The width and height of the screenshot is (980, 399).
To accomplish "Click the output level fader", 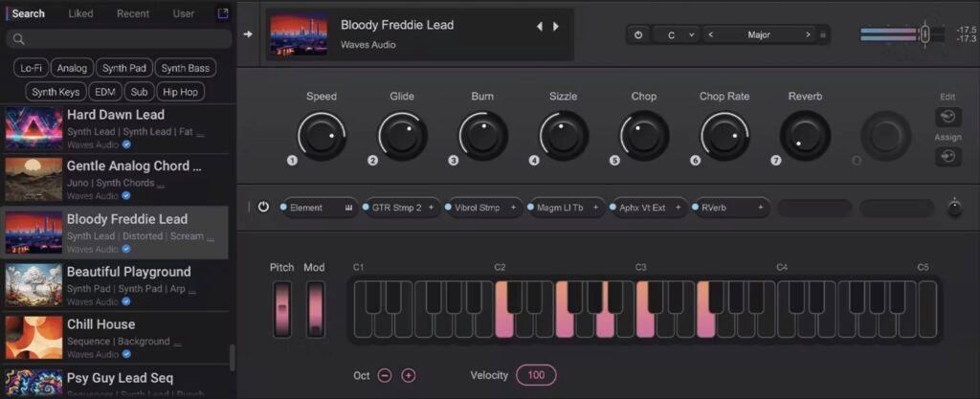I will point(925,33).
